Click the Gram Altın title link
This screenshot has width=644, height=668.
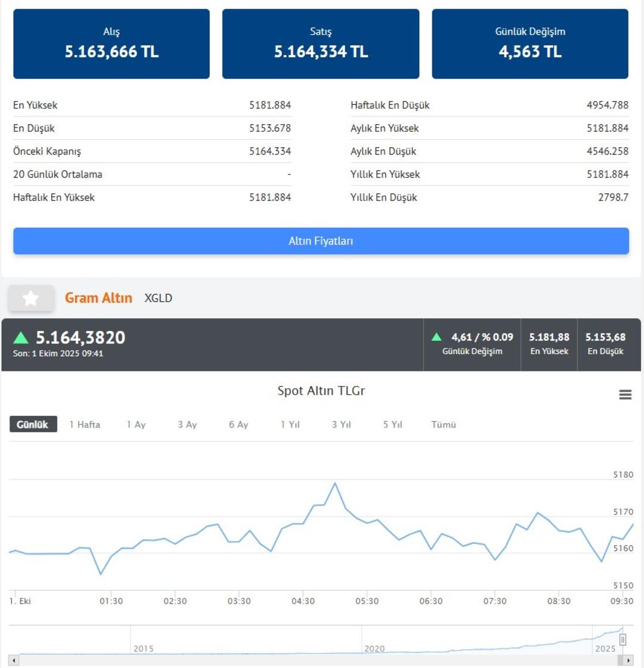(98, 298)
